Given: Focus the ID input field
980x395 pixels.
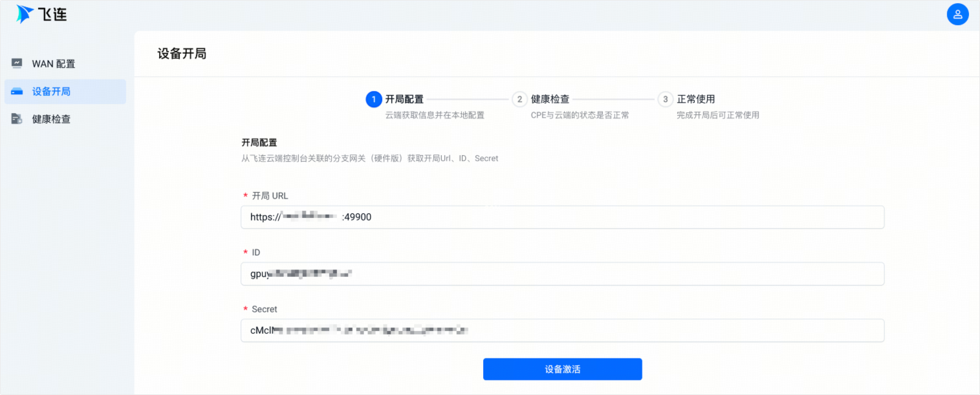Looking at the screenshot, I should pyautogui.click(x=562, y=274).
